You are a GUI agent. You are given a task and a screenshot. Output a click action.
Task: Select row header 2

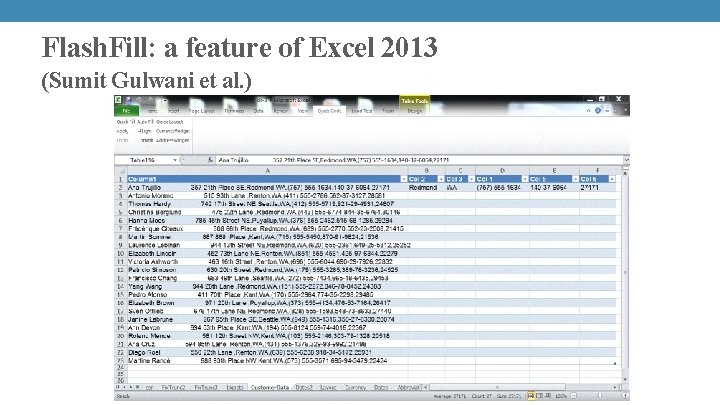pos(121,187)
